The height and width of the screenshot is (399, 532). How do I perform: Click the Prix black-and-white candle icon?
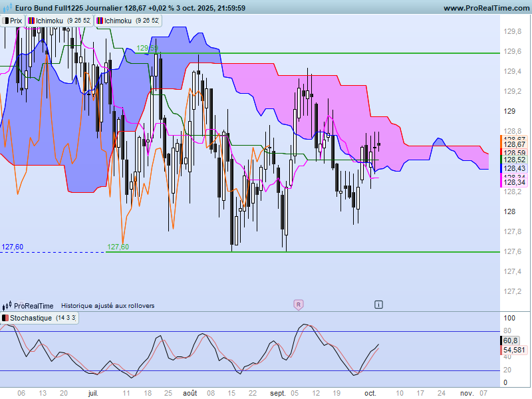[x=5, y=21]
